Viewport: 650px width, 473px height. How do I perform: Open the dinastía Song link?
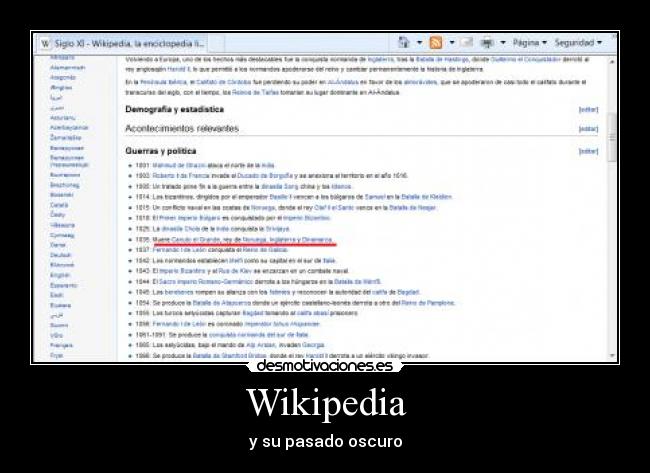tap(279, 187)
